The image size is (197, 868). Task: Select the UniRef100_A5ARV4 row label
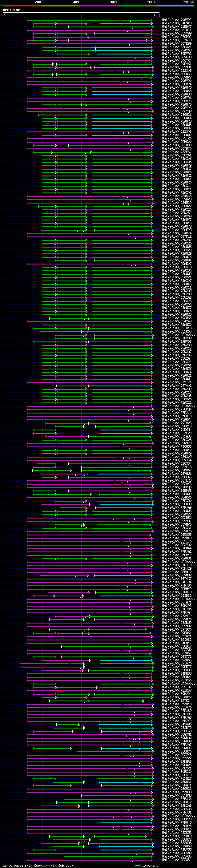177,419
